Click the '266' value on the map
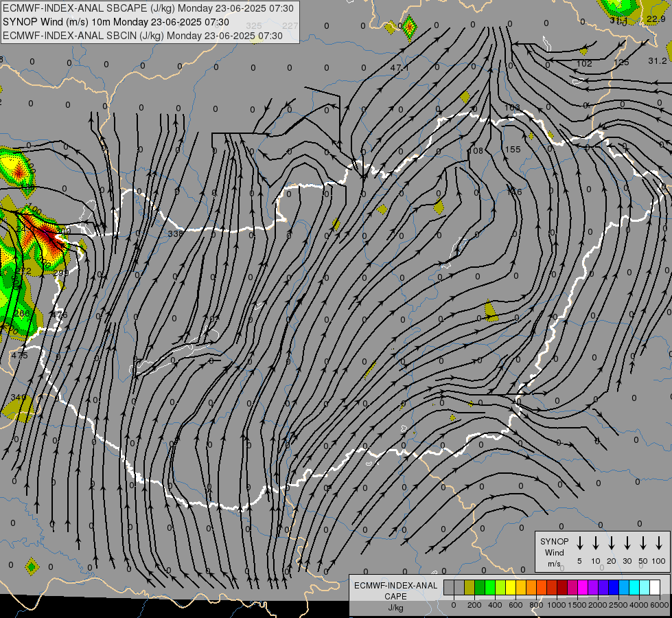 (22, 314)
